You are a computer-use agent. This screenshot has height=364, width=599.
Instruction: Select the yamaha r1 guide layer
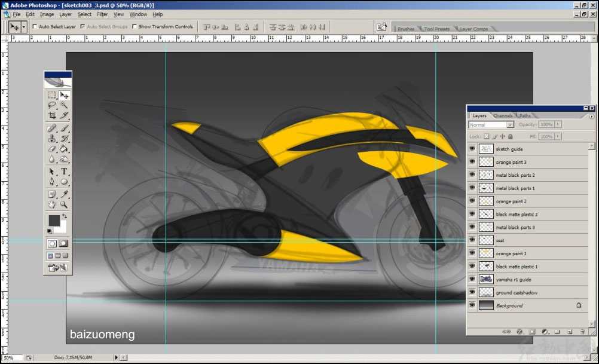point(513,280)
